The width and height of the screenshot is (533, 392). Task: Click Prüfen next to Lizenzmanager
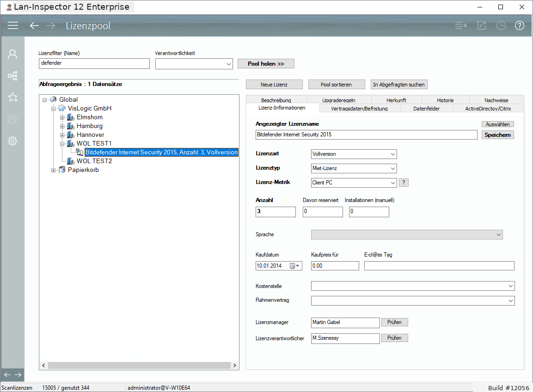tap(394, 322)
